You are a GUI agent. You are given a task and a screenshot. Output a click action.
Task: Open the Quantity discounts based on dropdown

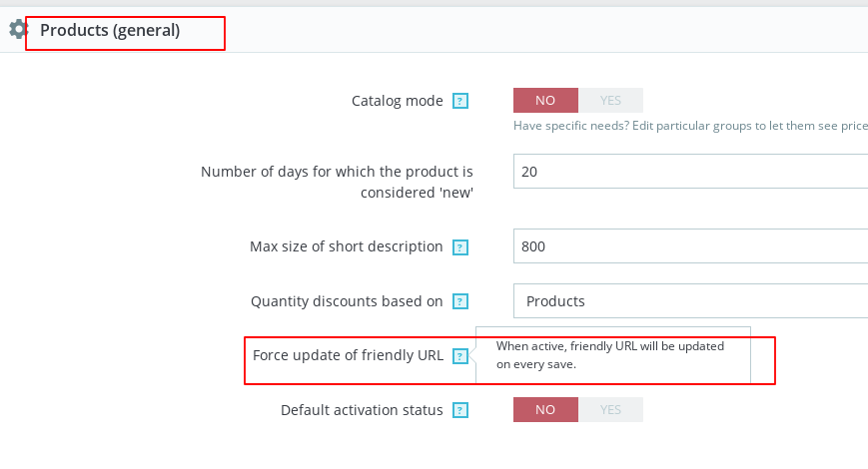pos(690,301)
